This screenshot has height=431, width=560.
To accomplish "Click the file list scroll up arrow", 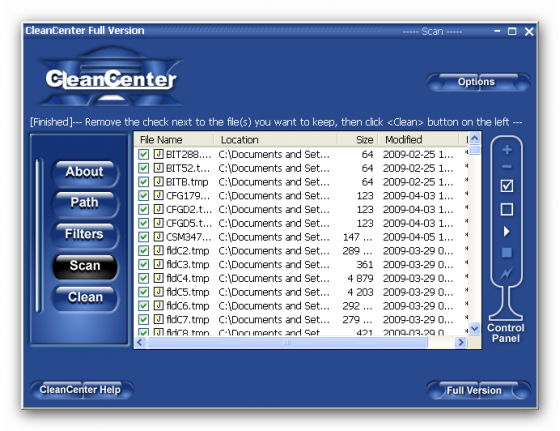I will point(475,138).
